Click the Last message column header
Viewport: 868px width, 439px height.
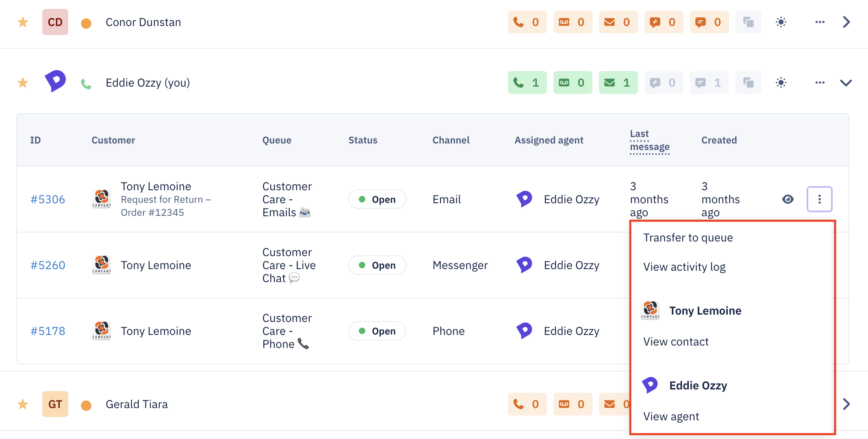click(650, 140)
